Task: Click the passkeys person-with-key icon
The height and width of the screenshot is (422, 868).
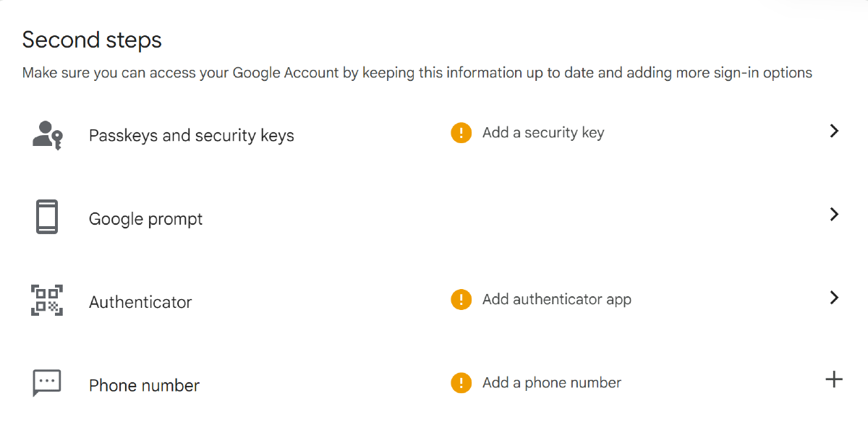Action: (x=47, y=135)
